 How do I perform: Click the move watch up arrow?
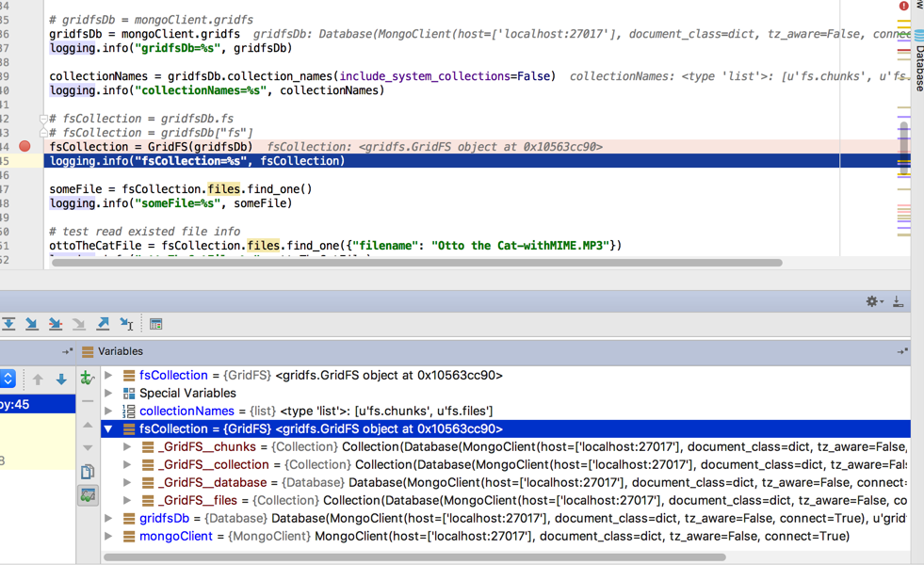tap(88, 425)
